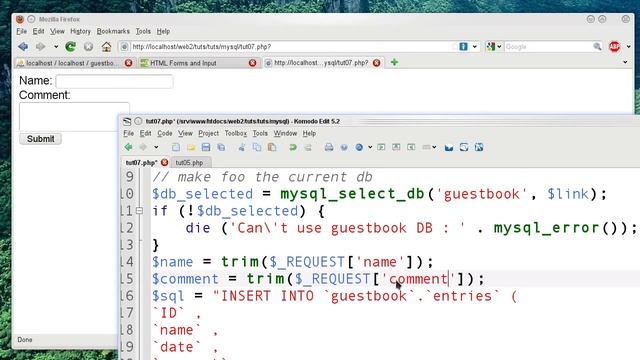Close the tut07.php? Firefox tab

click(377, 63)
